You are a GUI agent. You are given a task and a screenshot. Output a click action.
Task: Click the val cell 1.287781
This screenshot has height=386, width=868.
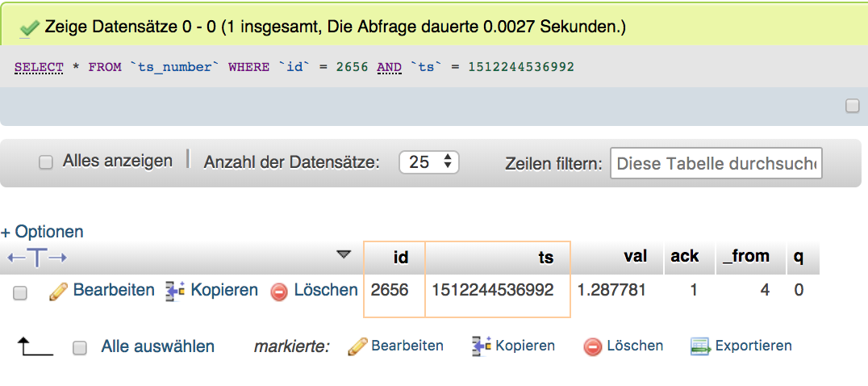(x=611, y=290)
